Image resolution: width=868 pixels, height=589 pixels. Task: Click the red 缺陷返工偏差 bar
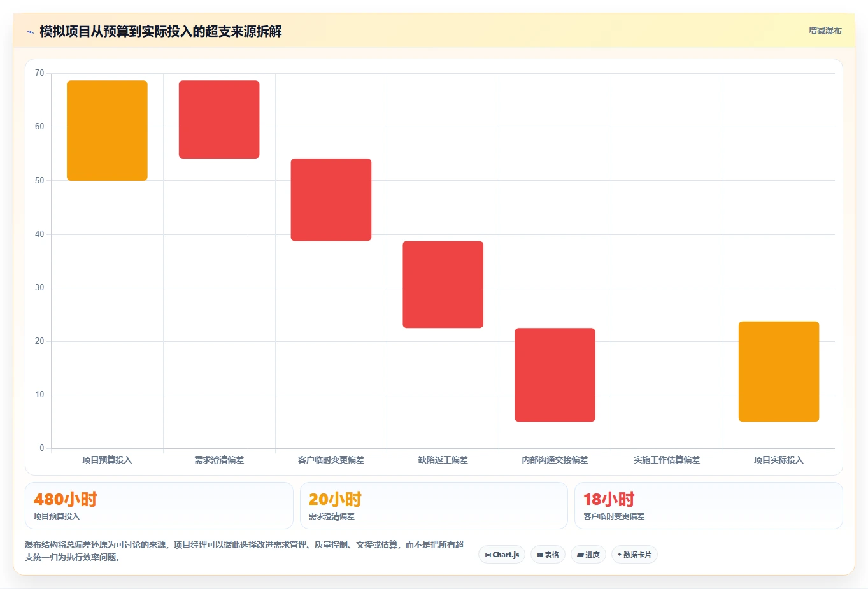click(443, 285)
